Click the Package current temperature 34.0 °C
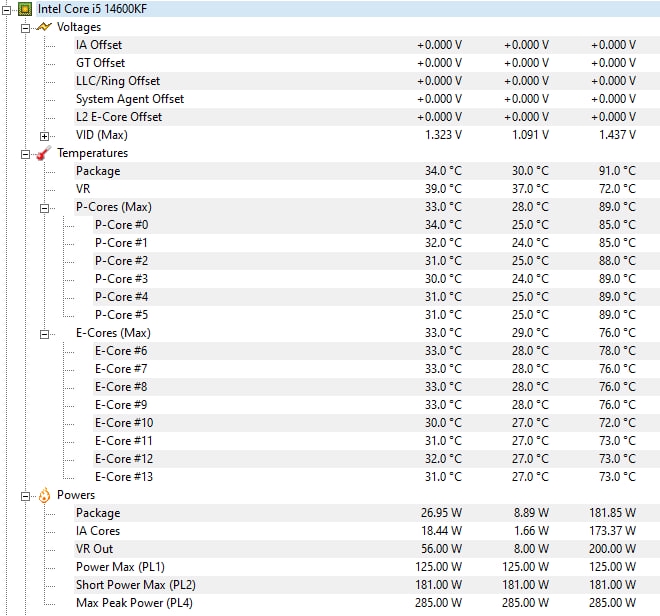This screenshot has height=616, width=660. [x=443, y=171]
